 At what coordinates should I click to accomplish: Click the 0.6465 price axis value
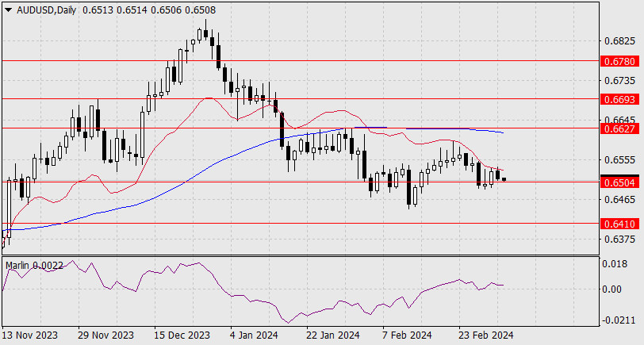(619, 200)
